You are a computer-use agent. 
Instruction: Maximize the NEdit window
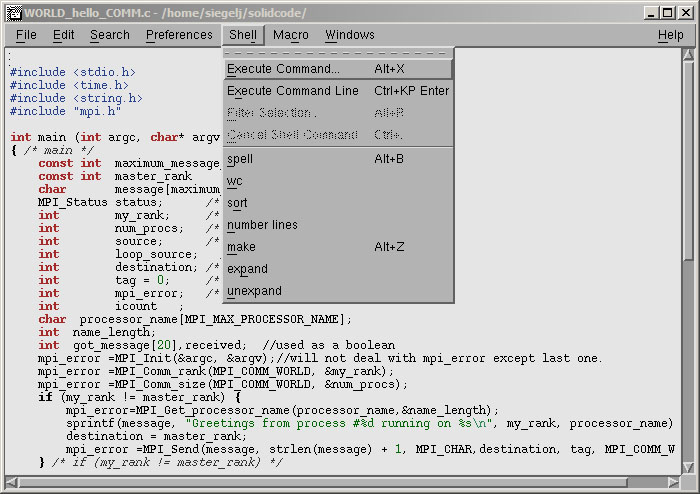(668, 13)
